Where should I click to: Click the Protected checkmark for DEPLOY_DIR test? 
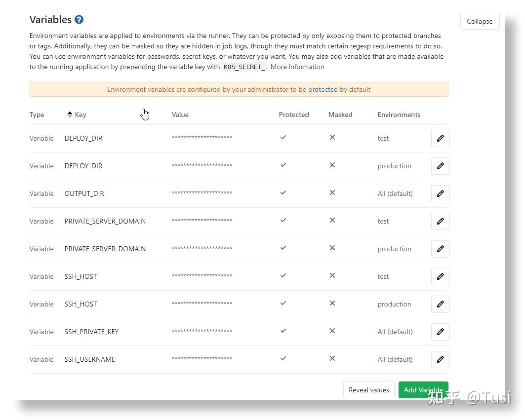pyautogui.click(x=283, y=138)
